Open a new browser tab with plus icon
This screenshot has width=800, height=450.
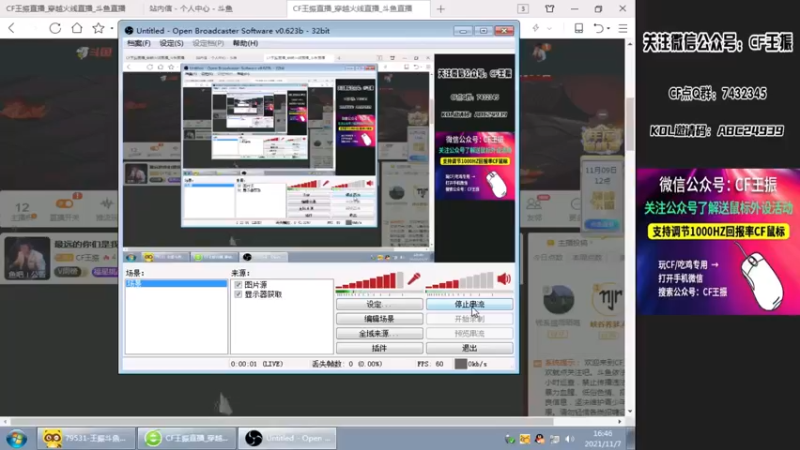[441, 9]
